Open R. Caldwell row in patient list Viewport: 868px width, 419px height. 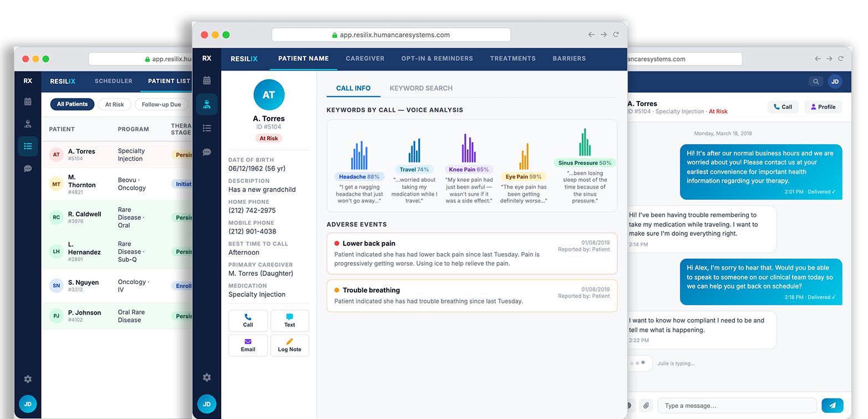click(x=117, y=218)
